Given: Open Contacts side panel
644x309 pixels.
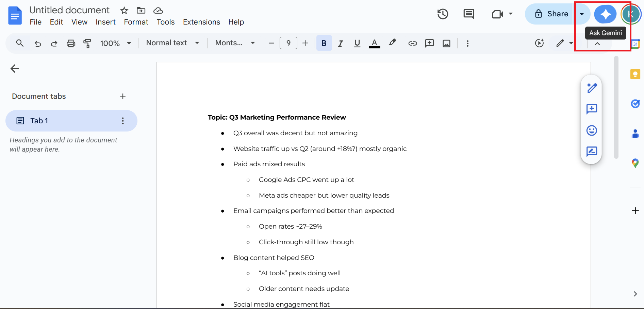Looking at the screenshot, I should tap(635, 134).
